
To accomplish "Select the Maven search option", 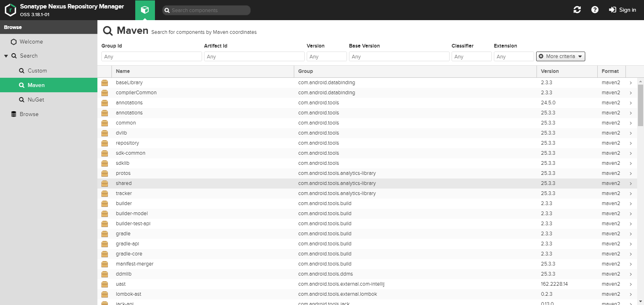I will pyautogui.click(x=49, y=85).
